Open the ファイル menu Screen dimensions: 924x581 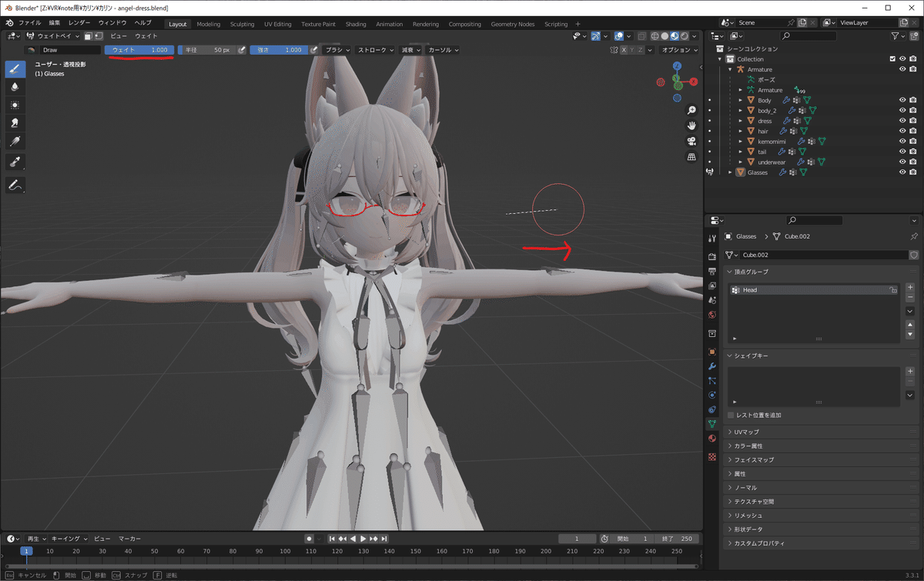(29, 23)
